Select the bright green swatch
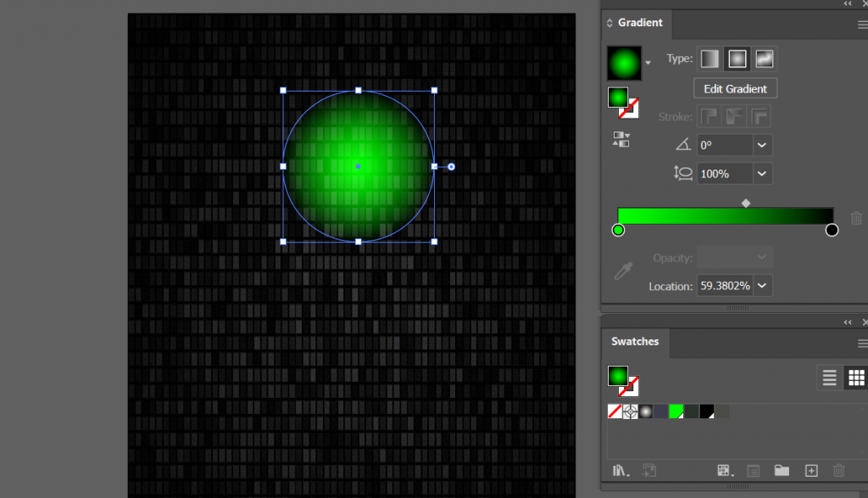 coord(676,411)
